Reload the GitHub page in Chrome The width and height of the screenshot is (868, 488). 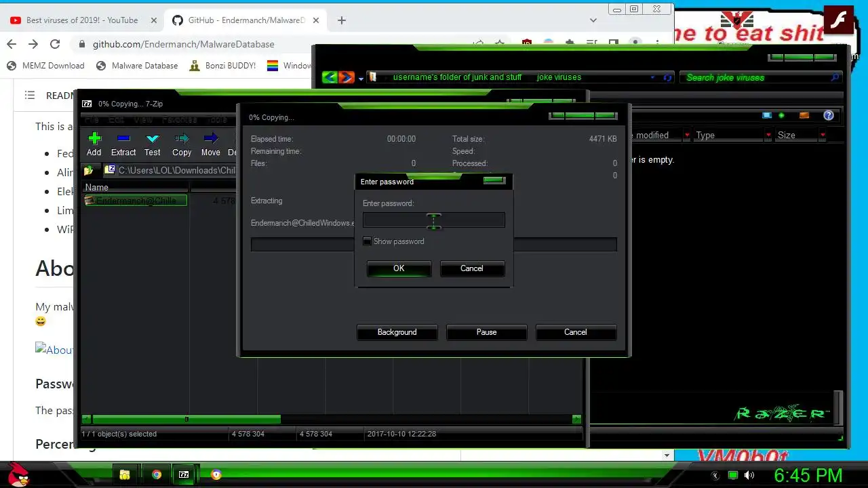click(55, 44)
